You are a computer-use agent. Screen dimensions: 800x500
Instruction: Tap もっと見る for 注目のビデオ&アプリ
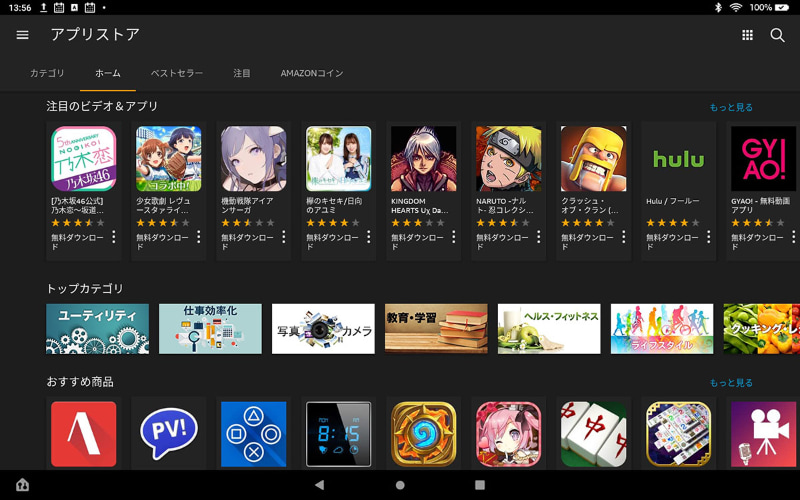pos(731,107)
